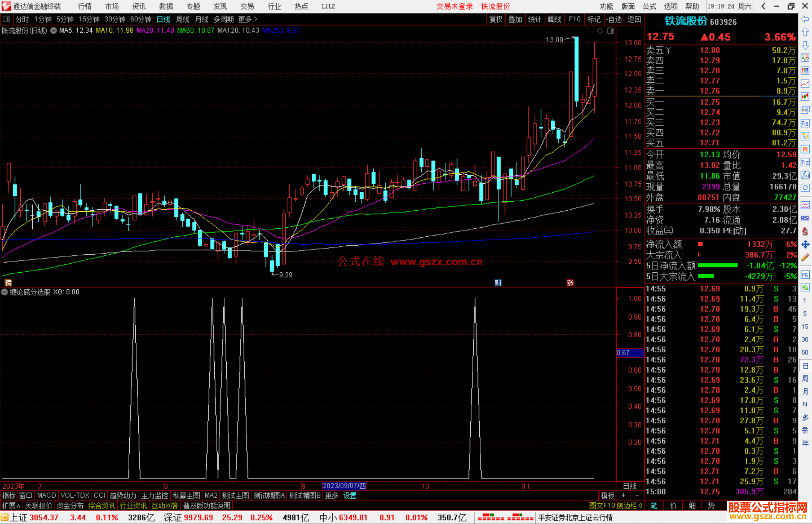Viewport: 812px width, 524px height.
Task: Select the pencil drawing tool icon
Action: click(x=805, y=258)
